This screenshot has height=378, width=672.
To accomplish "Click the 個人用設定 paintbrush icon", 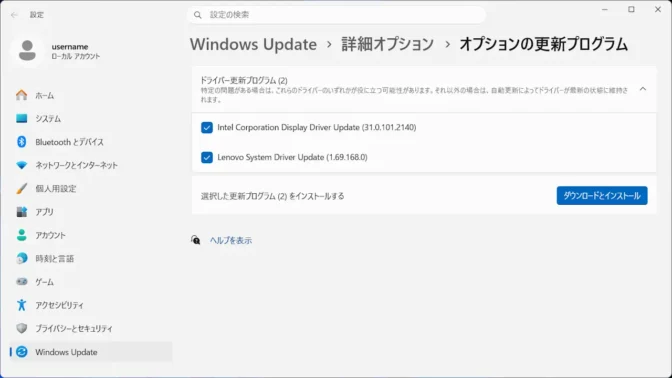I will 21,189.
